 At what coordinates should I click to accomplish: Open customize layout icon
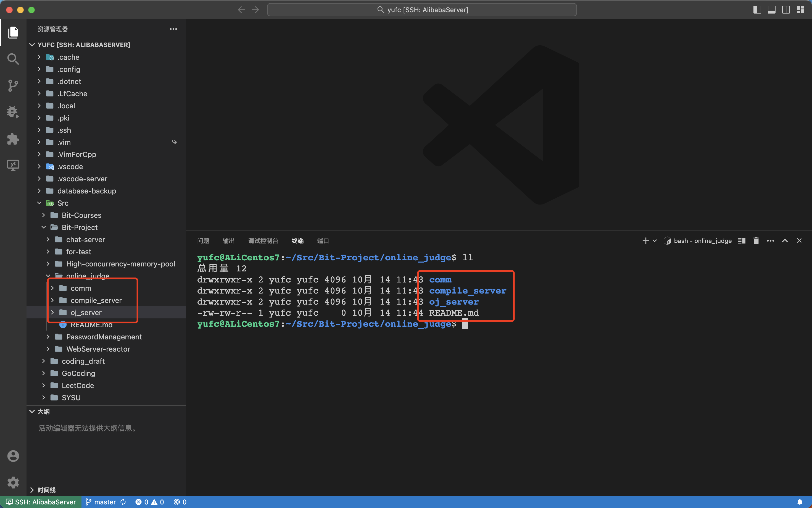click(800, 10)
